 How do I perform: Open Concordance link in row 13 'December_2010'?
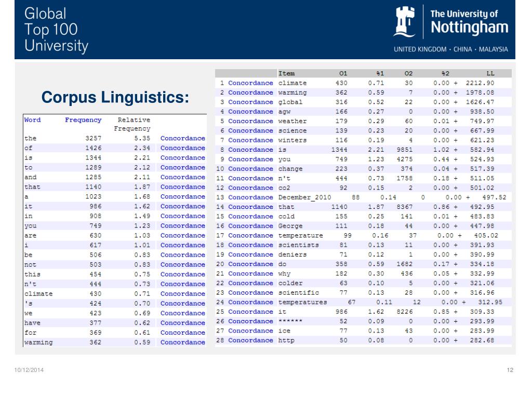(x=250, y=197)
